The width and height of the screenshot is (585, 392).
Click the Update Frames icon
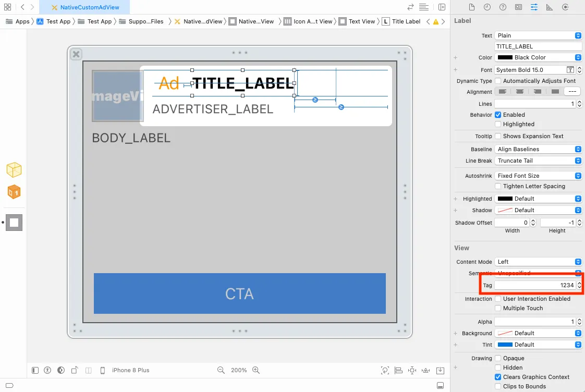(385, 370)
